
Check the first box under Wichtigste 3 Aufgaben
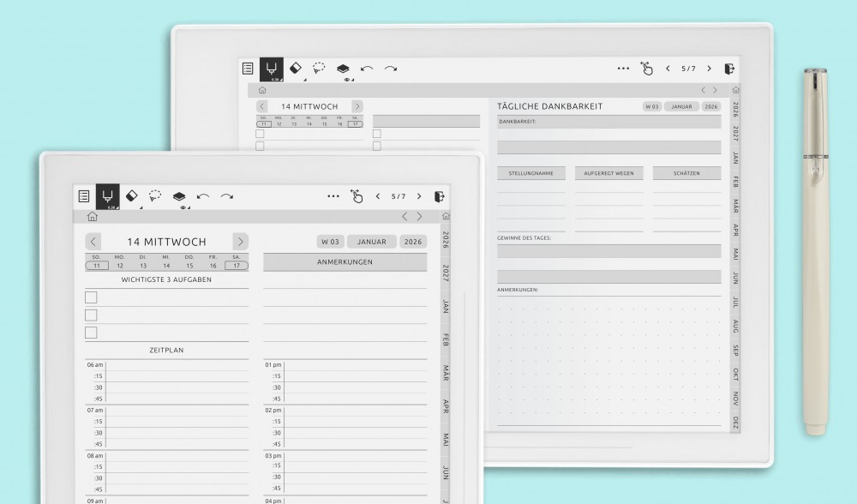tap(91, 297)
